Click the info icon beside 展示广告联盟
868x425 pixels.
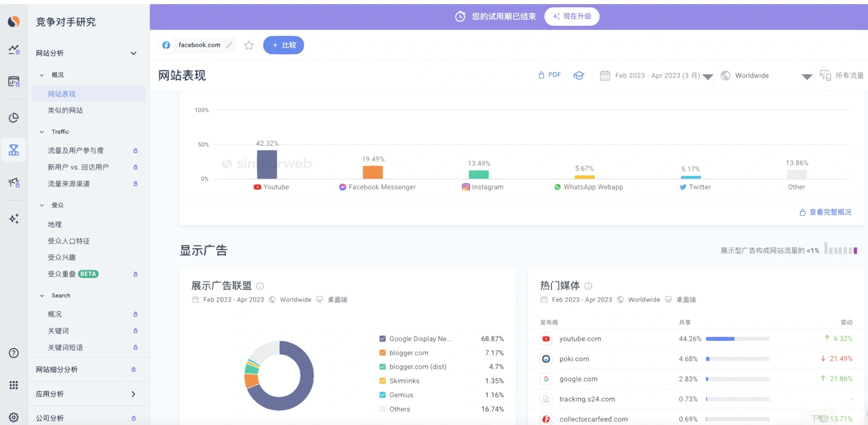(x=260, y=286)
